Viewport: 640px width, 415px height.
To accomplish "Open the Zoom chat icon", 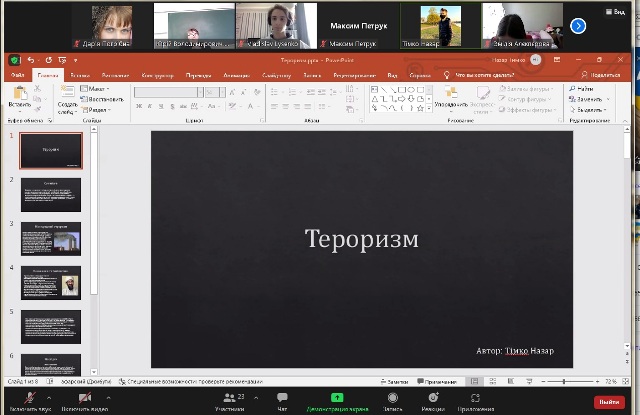I will point(282,398).
